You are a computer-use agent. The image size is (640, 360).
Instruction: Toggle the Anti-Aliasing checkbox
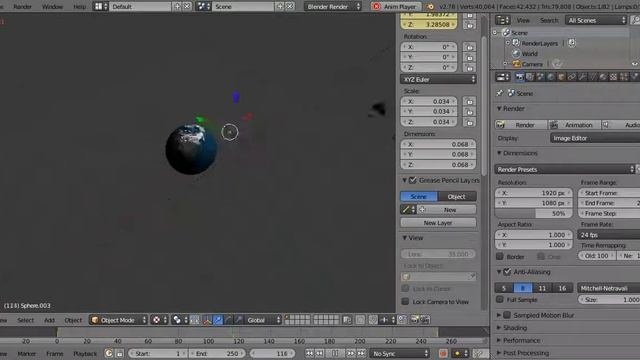tap(507, 272)
